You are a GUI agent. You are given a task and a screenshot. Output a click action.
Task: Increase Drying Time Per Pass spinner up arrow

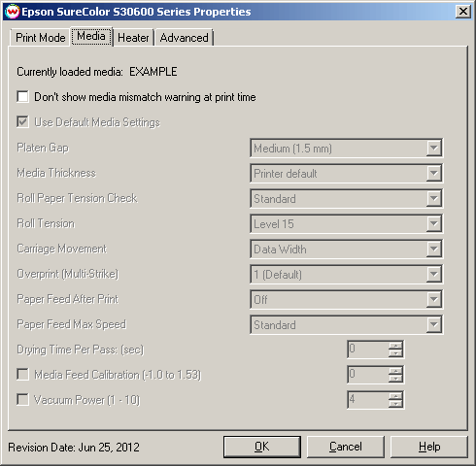click(395, 346)
